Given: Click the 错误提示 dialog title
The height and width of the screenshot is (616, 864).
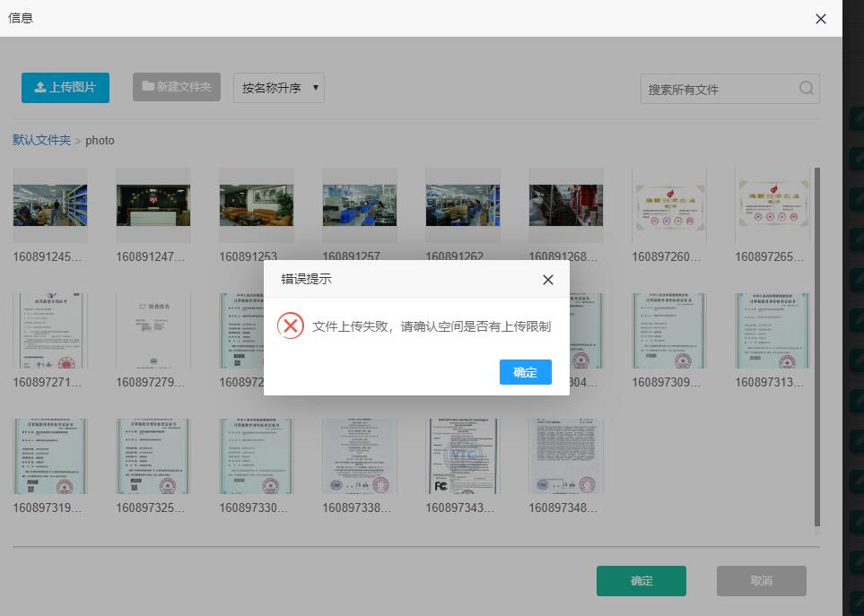Looking at the screenshot, I should tap(306, 279).
